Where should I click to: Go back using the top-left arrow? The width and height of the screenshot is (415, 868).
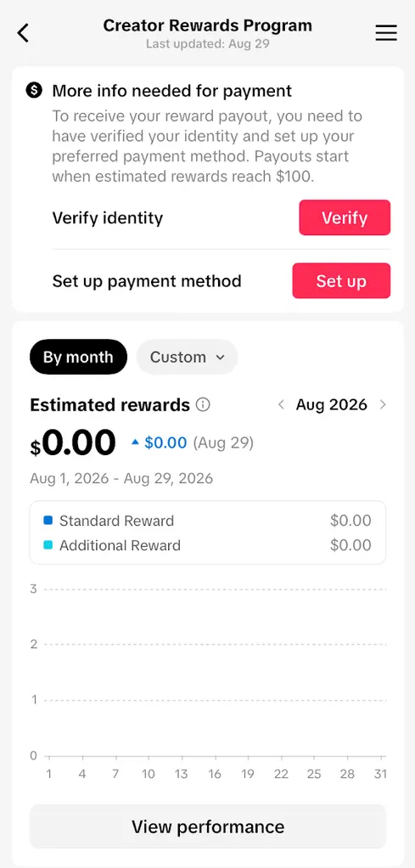pos(23,33)
